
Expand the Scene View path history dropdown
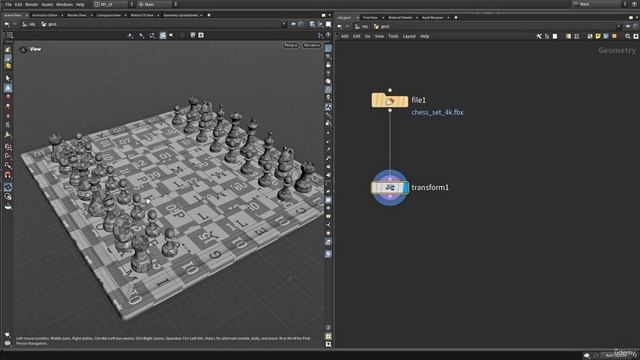point(284,24)
